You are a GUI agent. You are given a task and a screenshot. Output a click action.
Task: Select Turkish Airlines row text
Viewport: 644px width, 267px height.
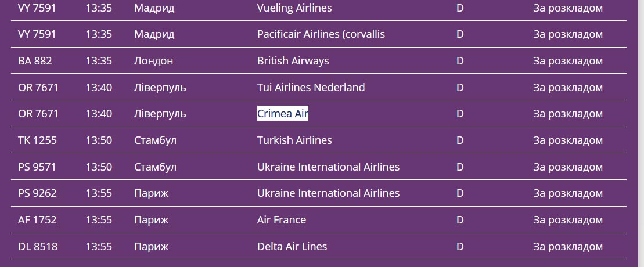pos(294,140)
